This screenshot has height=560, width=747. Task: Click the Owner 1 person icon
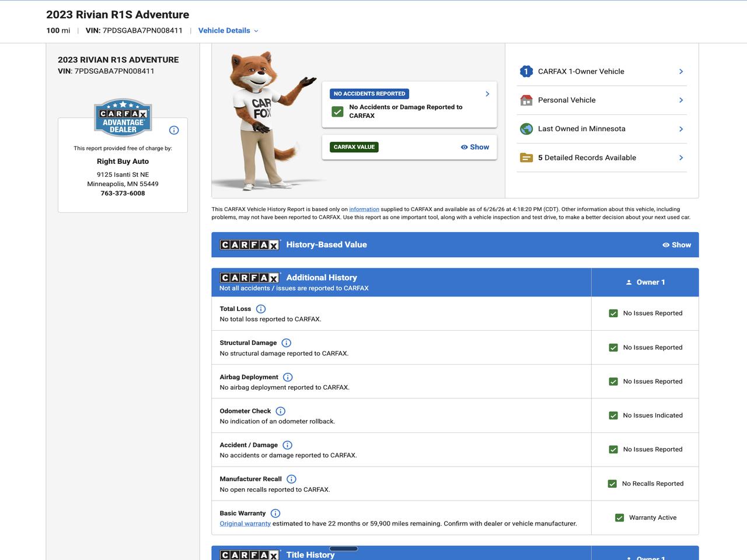pyautogui.click(x=629, y=282)
